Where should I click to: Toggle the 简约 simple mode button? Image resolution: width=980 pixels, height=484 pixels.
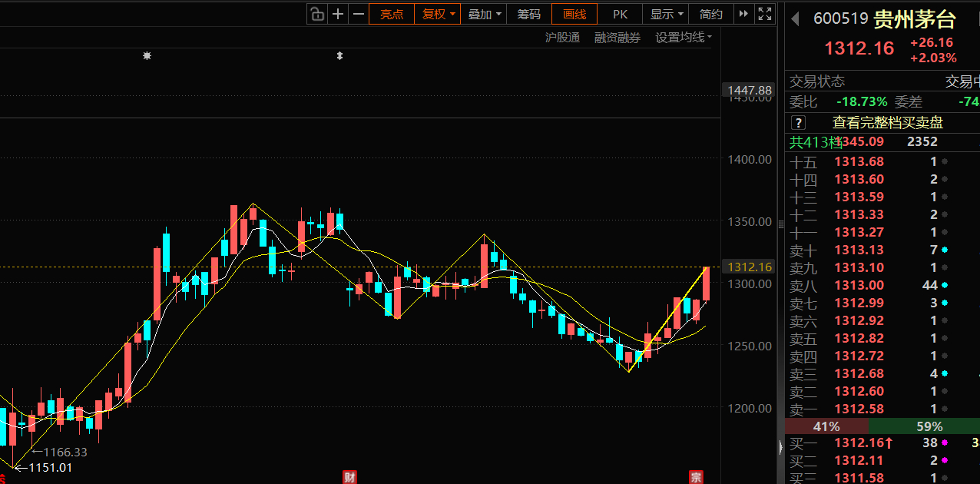711,14
